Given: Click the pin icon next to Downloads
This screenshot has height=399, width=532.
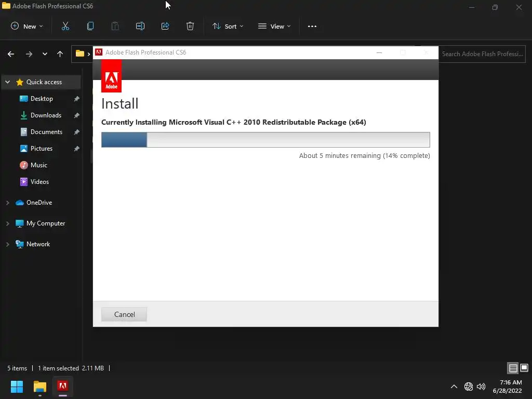Looking at the screenshot, I should click(x=77, y=115).
